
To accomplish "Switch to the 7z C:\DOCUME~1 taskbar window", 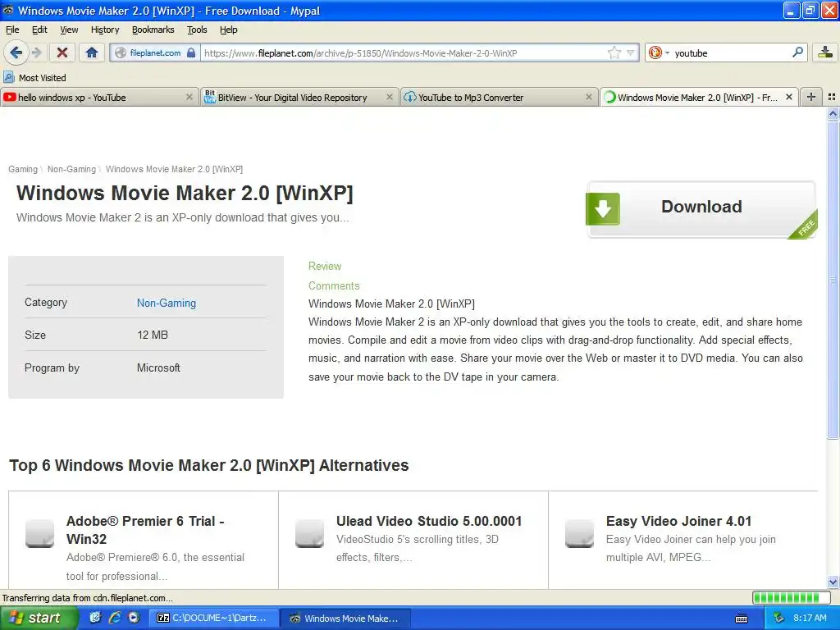I will [x=214, y=618].
